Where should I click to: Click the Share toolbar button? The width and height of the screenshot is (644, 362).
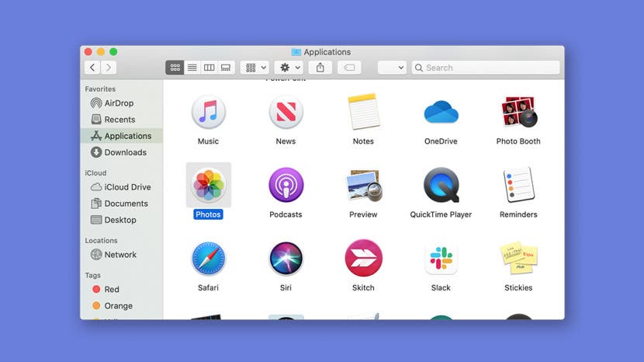(320, 68)
